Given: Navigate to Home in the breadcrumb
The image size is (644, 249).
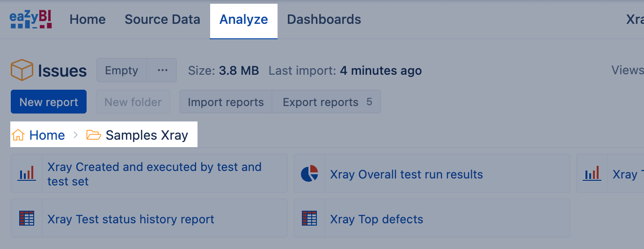Looking at the screenshot, I should [47, 135].
